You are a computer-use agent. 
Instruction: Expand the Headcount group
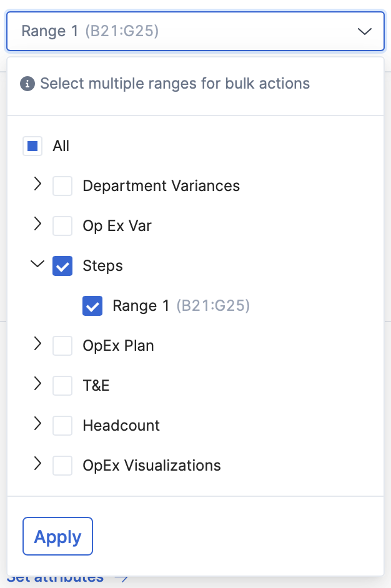pos(37,424)
